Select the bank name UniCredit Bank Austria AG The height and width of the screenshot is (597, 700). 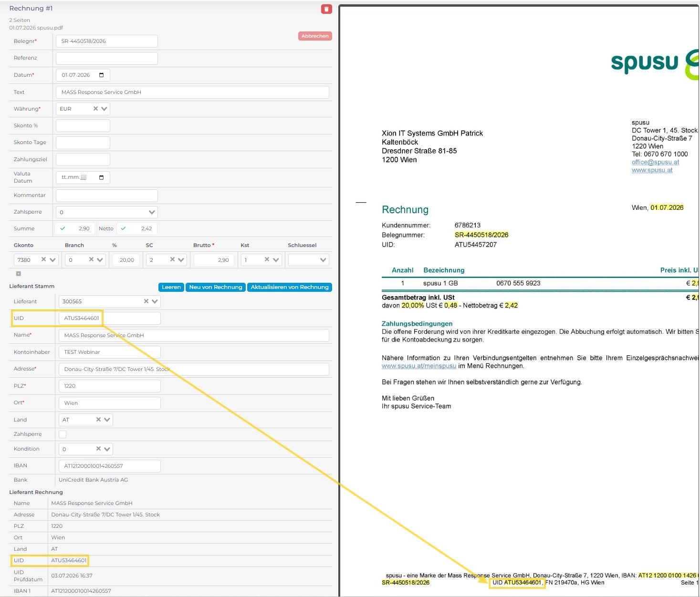(x=93, y=480)
